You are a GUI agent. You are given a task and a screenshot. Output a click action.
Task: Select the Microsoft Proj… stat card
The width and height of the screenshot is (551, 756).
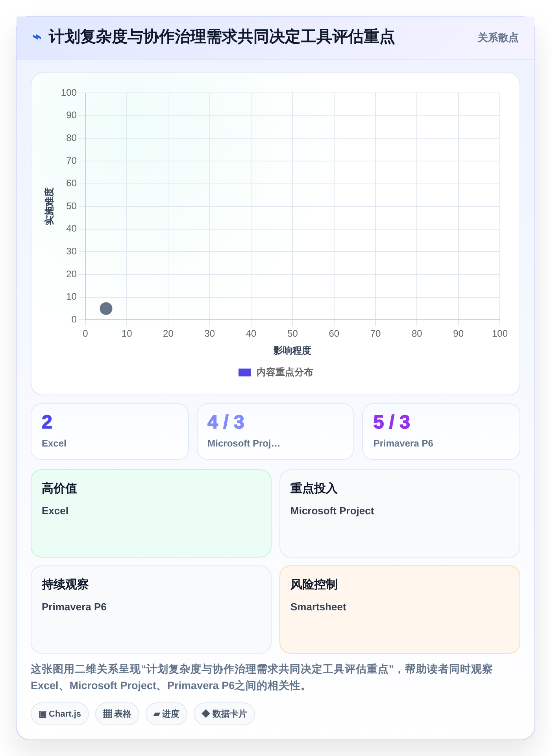coord(275,432)
